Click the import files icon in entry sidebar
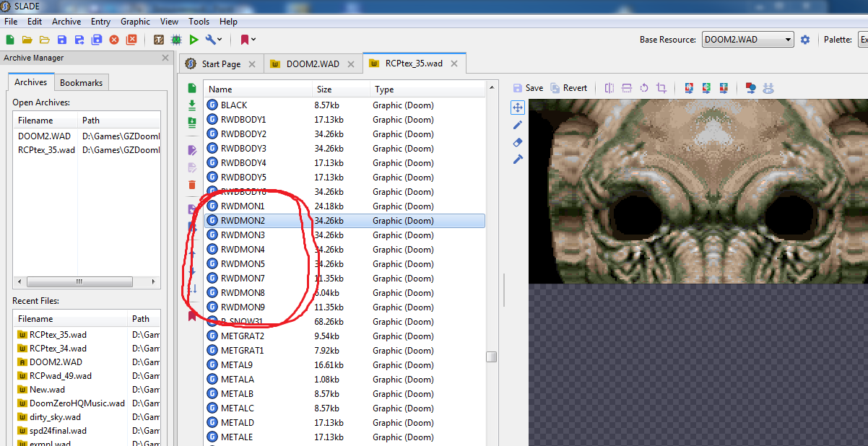This screenshot has height=446, width=868. tap(192, 105)
